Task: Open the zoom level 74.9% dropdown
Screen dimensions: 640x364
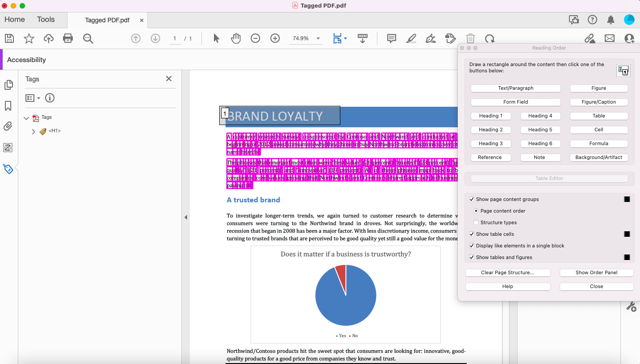Action: coord(318,38)
